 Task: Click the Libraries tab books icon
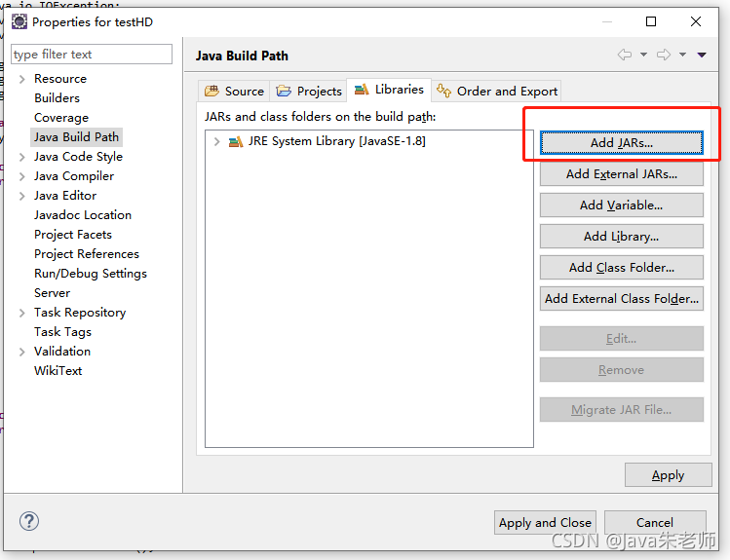click(x=362, y=89)
